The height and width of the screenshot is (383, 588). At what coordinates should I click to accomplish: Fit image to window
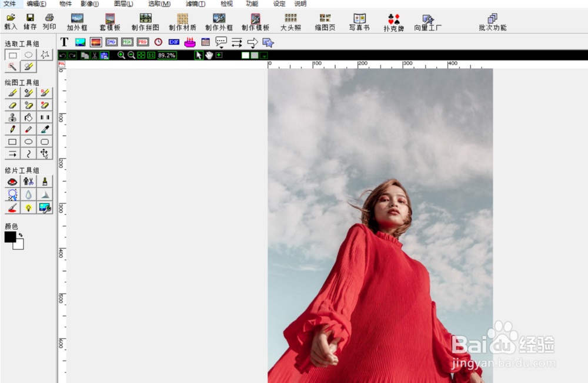[x=141, y=55]
